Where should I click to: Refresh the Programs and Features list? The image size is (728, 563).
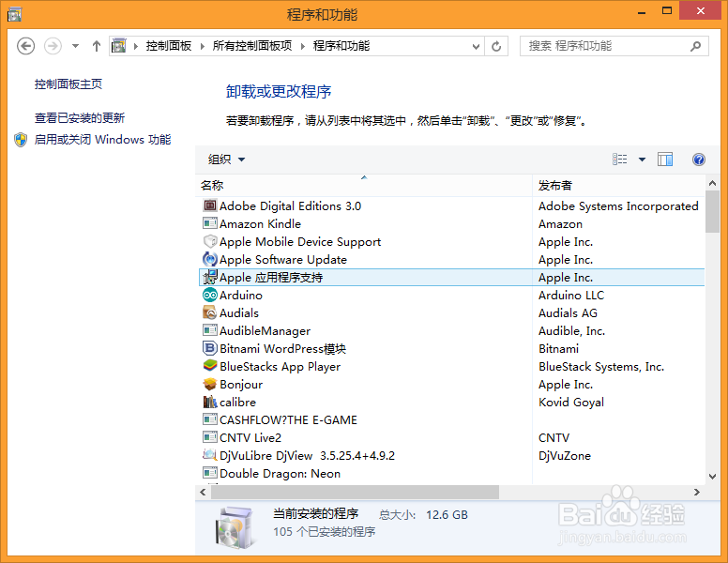click(496, 46)
